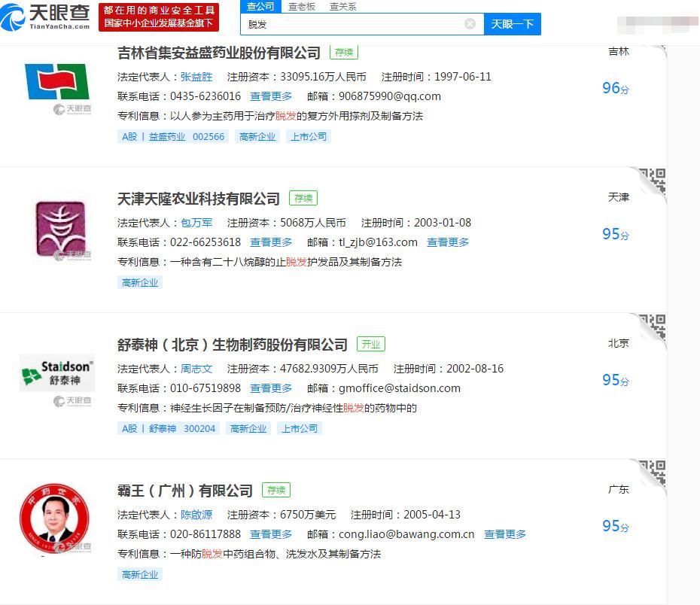Clear search box with the X icon
This screenshot has width=700, height=605.
[470, 24]
